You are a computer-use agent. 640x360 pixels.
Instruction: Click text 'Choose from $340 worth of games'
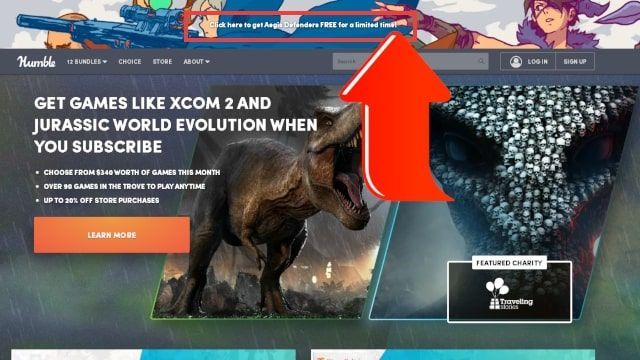click(132, 173)
